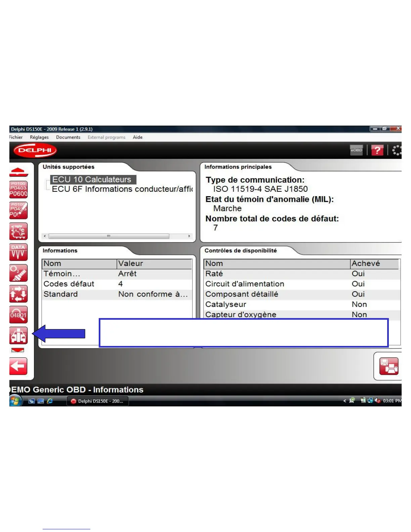Open the DATA freeze frame icon

(x=18, y=252)
